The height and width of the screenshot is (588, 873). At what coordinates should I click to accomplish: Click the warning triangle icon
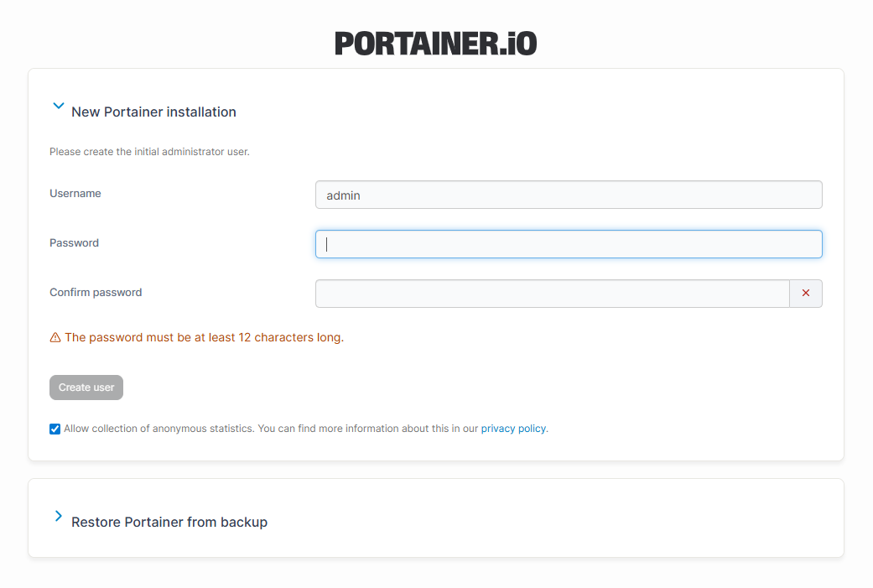(55, 338)
